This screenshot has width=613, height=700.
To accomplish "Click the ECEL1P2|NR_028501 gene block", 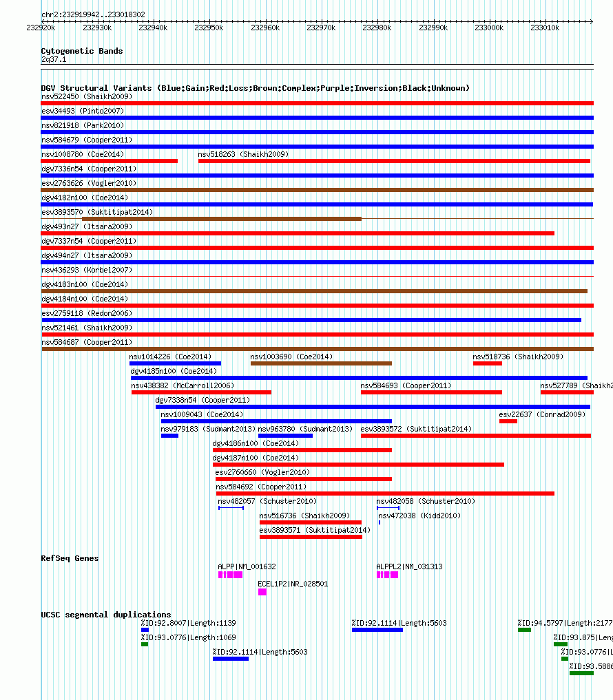I will click(262, 592).
